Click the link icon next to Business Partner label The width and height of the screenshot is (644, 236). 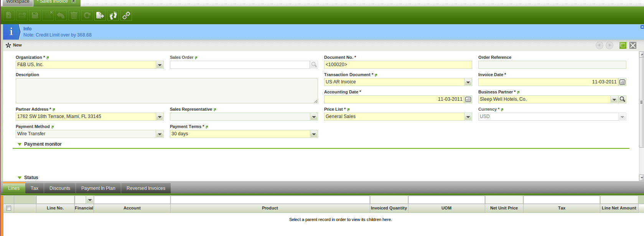(518, 92)
